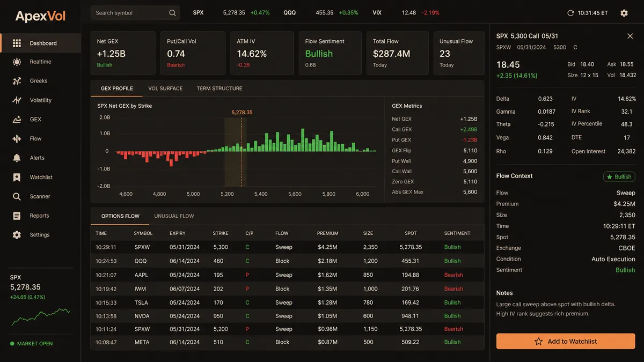The image size is (644, 362).
Task: Select the UNUSUAL FLOW tab
Action: [174, 216]
